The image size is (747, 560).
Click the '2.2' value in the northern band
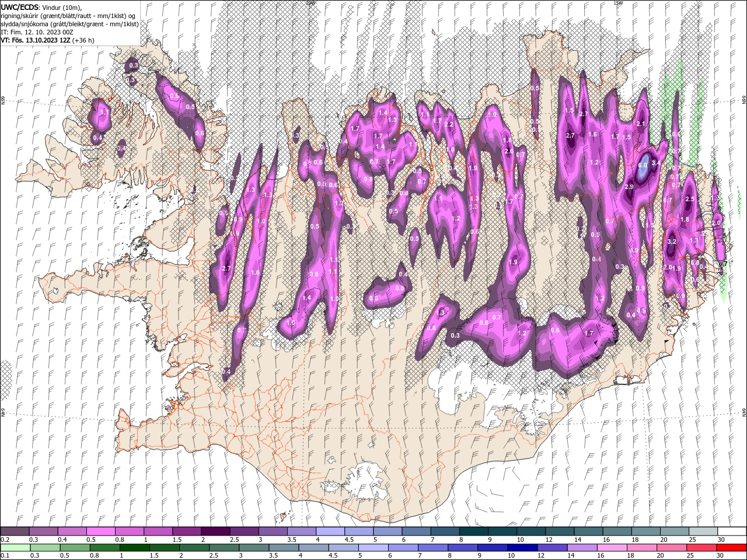pos(449,124)
